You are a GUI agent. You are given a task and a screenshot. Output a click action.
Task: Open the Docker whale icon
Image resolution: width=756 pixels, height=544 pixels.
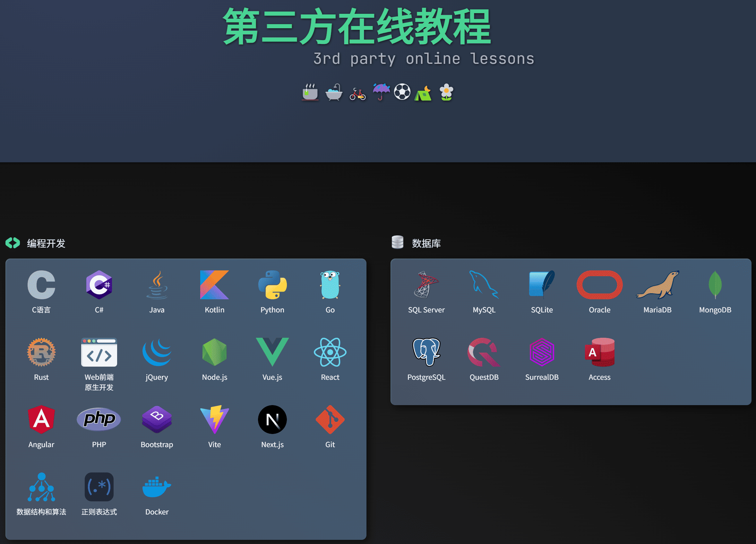click(157, 487)
